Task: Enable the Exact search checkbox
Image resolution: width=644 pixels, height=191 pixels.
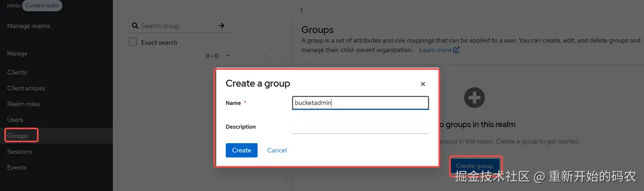Action: 133,42
